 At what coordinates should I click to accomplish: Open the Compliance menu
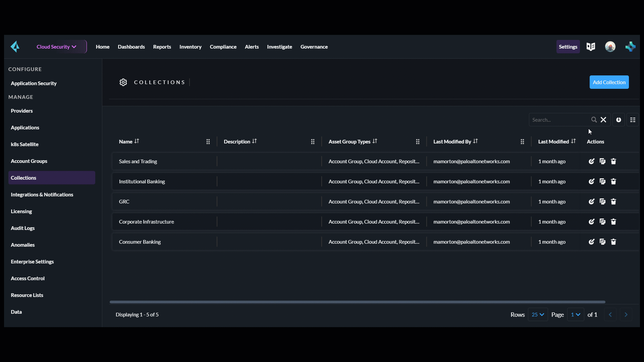(223, 47)
